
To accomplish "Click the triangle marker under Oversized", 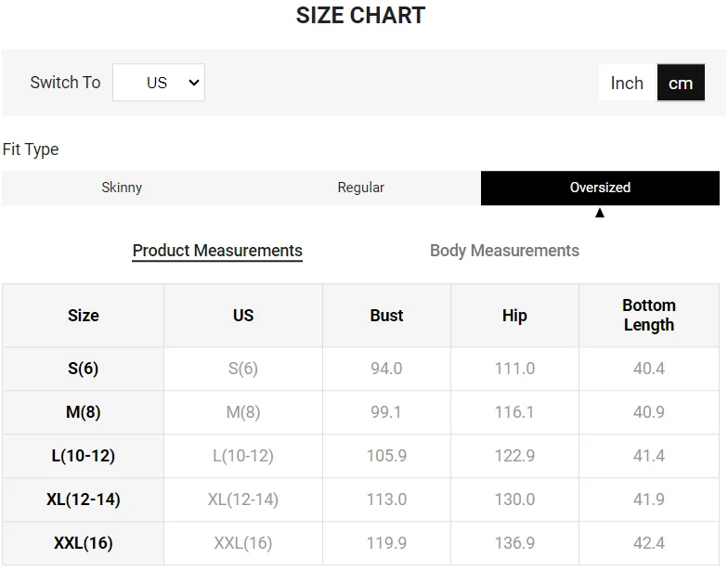I will coord(600,213).
